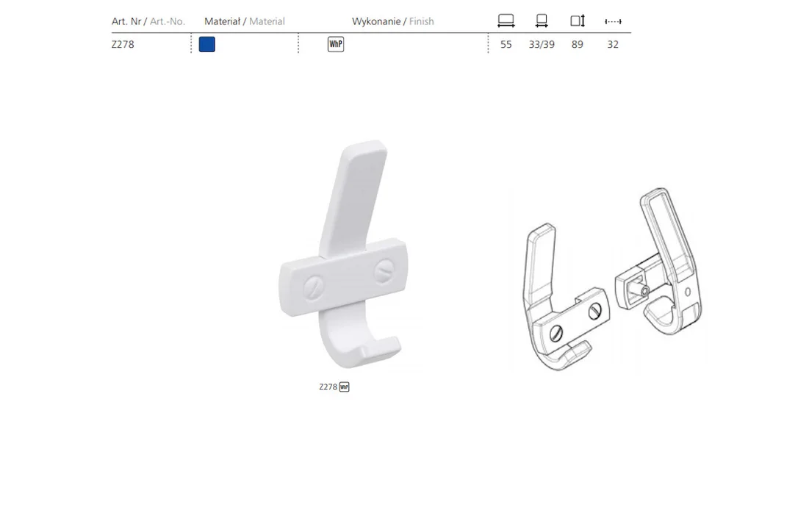The width and height of the screenshot is (798, 532).
Task: Open the white hook product photo
Action: [344, 254]
